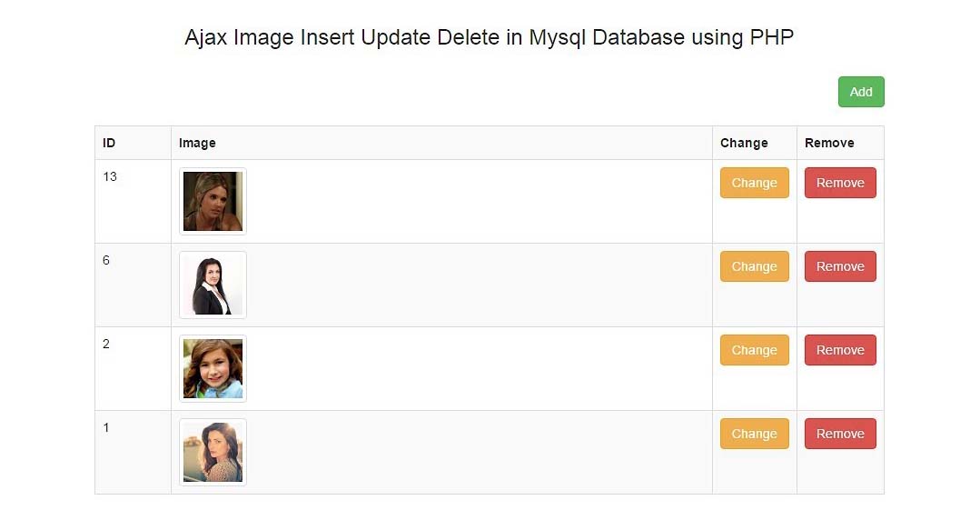Click Change button in ID 6 row
This screenshot has width=980, height=510.
pyautogui.click(x=754, y=266)
